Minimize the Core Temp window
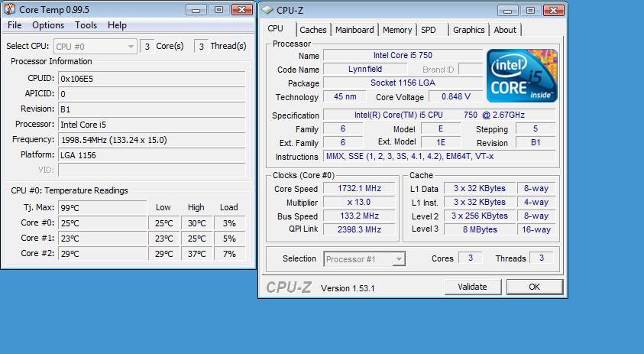Screen dimensions: 644x354 pyautogui.click(x=196, y=9)
